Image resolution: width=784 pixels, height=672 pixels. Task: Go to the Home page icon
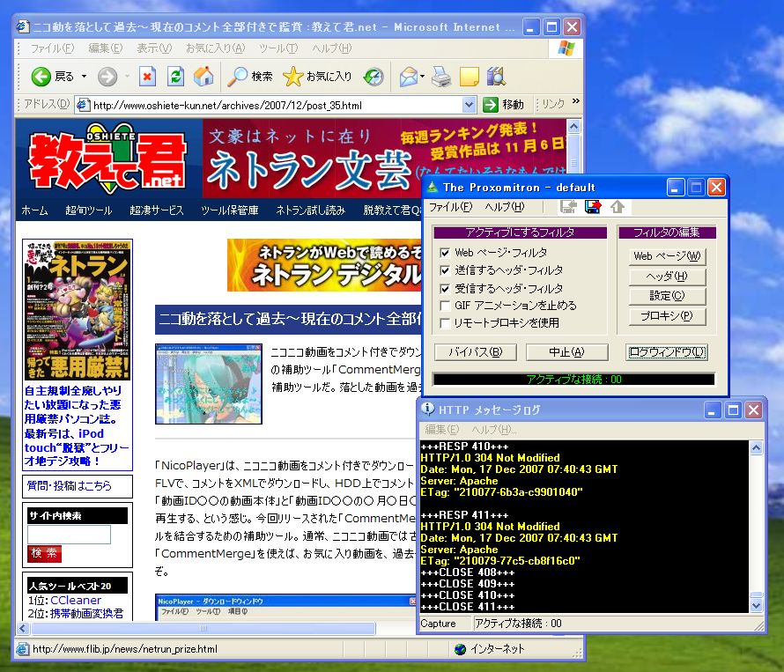pos(204,77)
